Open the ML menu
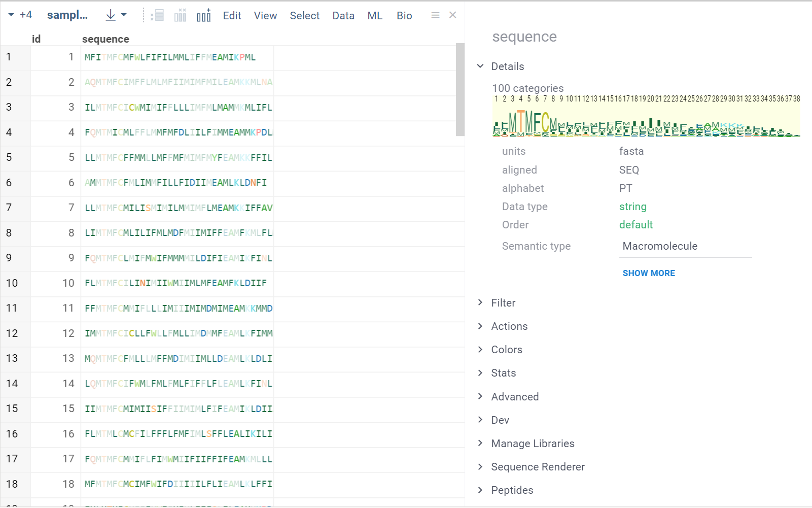 [x=375, y=16]
